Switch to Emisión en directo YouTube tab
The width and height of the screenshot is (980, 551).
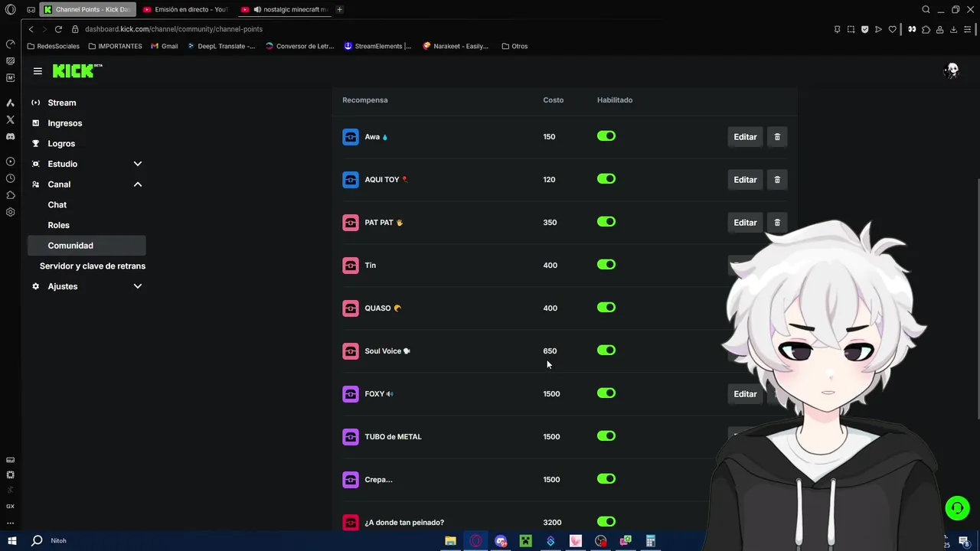click(186, 9)
